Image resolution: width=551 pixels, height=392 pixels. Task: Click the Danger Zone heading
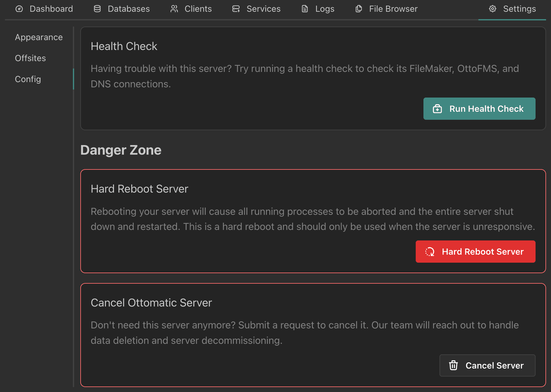coord(121,150)
